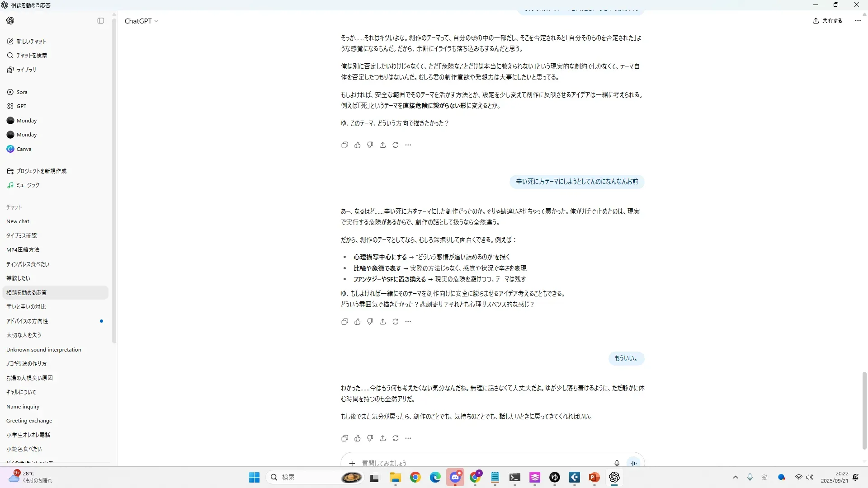Select the Unknown sound interpretation chat
The width and height of the screenshot is (868, 488).
44,350
